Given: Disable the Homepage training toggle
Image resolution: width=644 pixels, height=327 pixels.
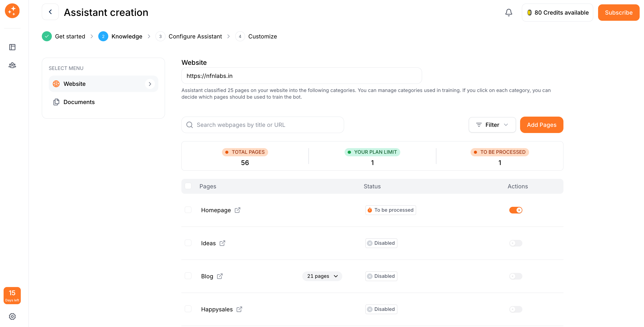Looking at the screenshot, I should (x=515, y=210).
